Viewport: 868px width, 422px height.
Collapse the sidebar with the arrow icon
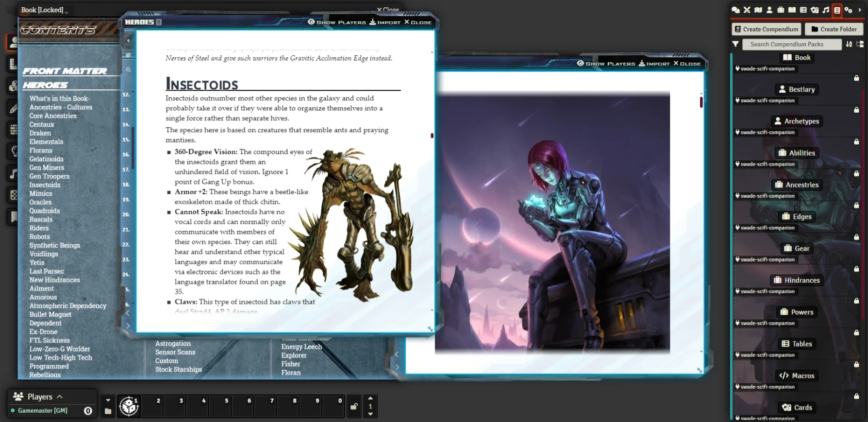tap(860, 10)
